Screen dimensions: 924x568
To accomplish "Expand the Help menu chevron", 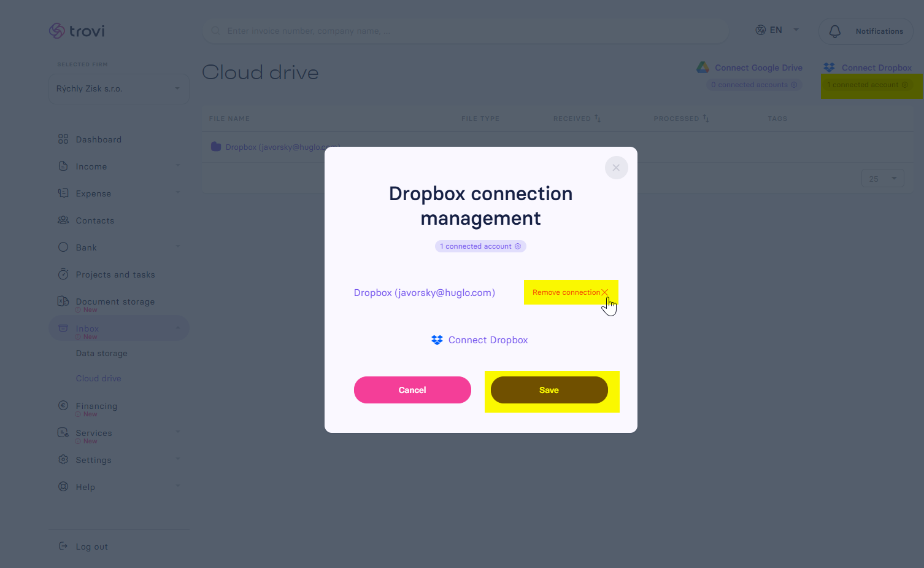I will click(x=178, y=486).
